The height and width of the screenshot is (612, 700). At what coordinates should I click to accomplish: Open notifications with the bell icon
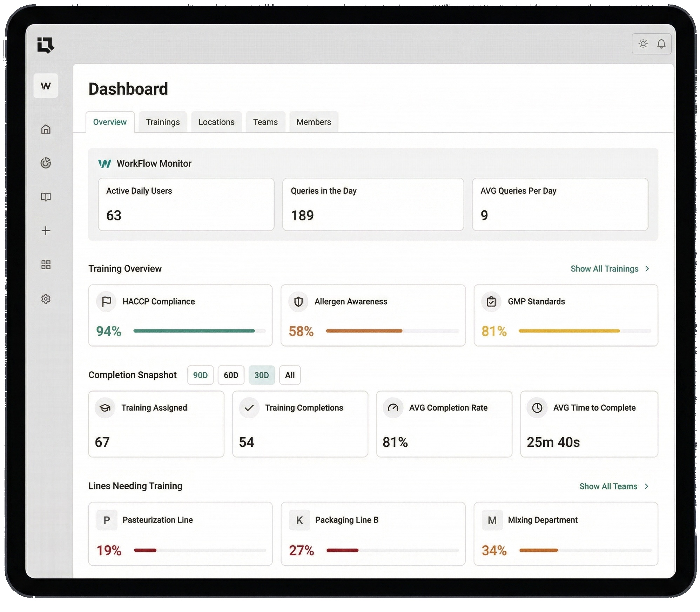[662, 44]
